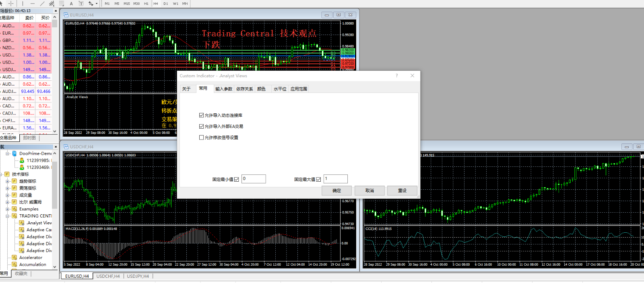Enable the 允许修改信号设置 checkbox

coord(202,137)
